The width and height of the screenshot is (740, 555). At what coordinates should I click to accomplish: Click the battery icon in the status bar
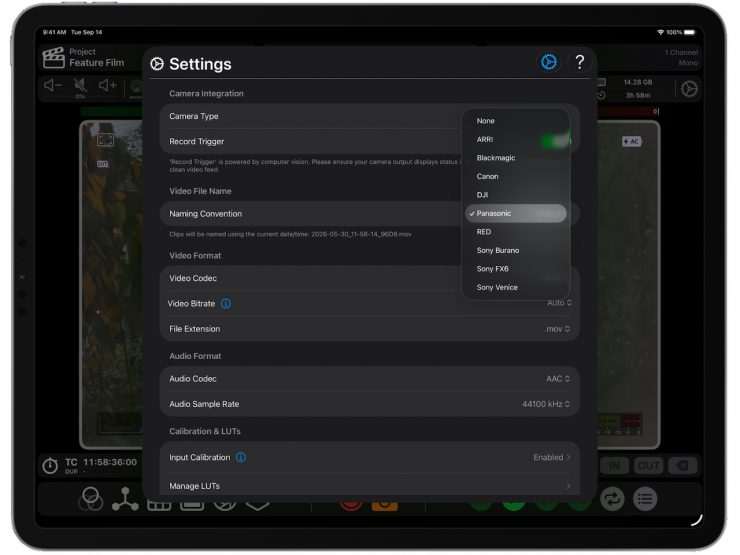coord(690,32)
